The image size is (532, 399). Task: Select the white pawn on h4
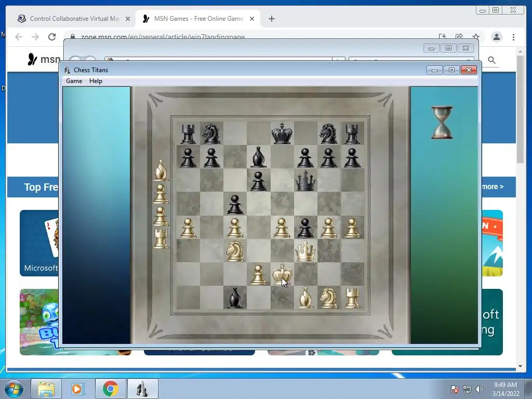click(x=352, y=228)
